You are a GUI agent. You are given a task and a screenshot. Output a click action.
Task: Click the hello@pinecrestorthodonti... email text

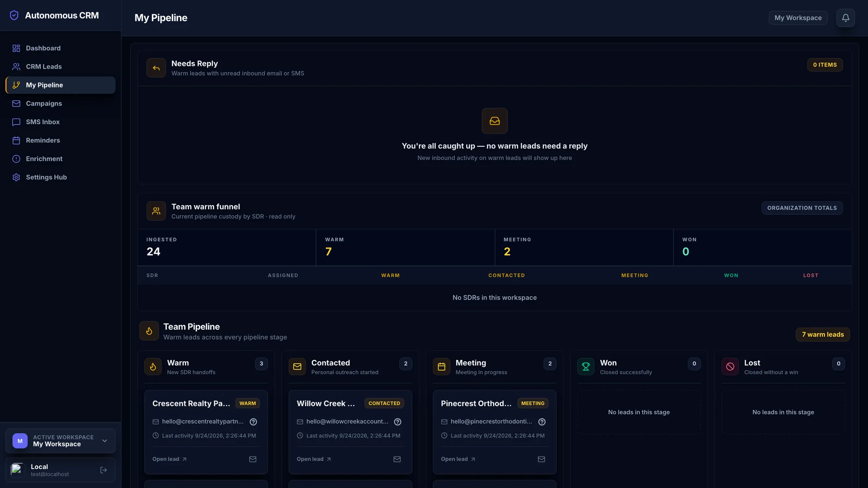click(x=491, y=422)
